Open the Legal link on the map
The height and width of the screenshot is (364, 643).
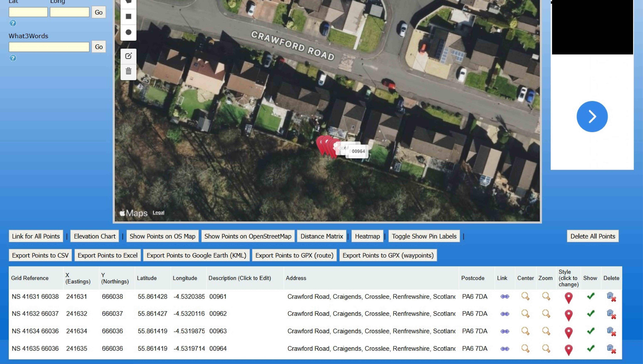pos(158,213)
